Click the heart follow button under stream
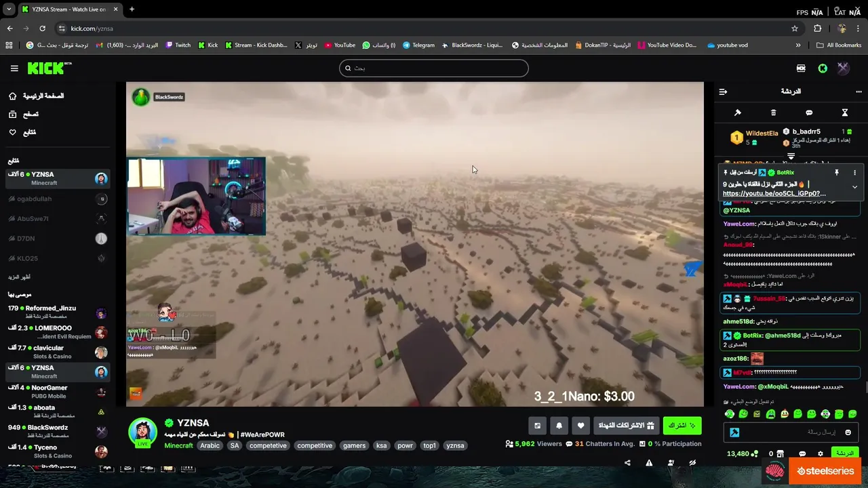The width and height of the screenshot is (868, 488). [x=580, y=426]
